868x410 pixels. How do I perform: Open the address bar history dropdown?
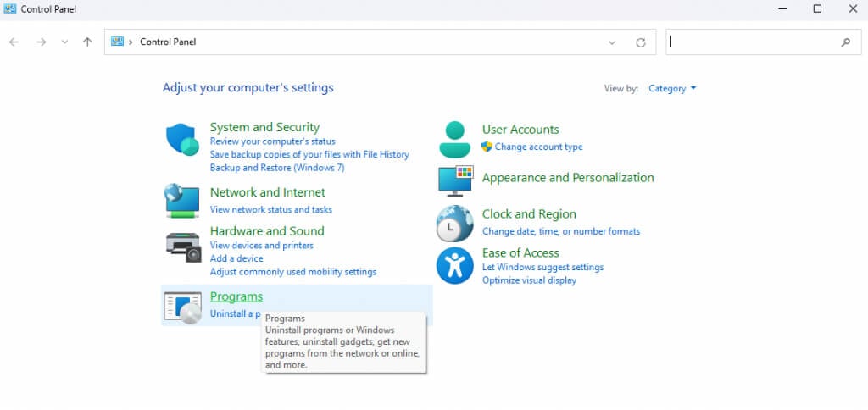pyautogui.click(x=612, y=42)
